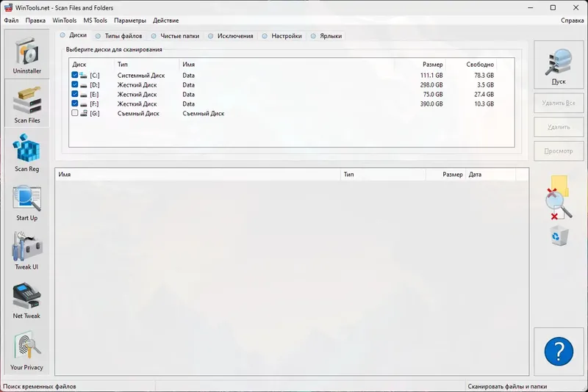The width and height of the screenshot is (588, 392).
Task: Switch to the Диски tab
Action: pos(74,35)
